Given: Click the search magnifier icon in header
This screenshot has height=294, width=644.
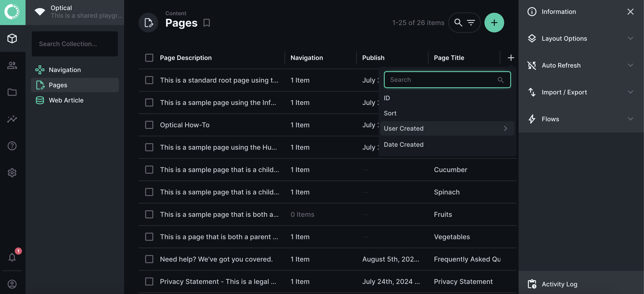Looking at the screenshot, I should [458, 22].
